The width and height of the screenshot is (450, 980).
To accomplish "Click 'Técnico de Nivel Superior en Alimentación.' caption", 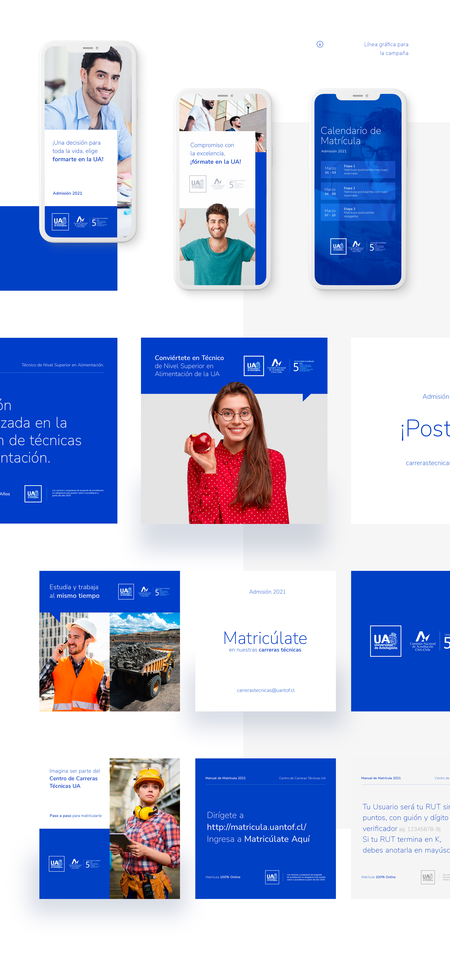I will [x=63, y=365].
